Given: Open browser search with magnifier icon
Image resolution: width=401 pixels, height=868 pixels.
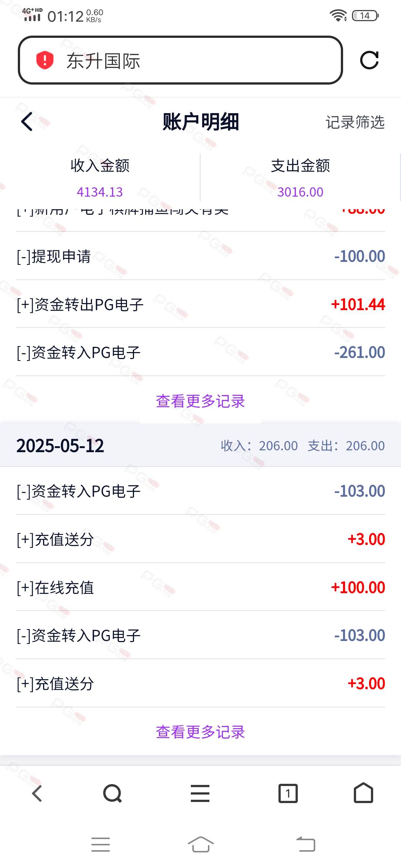Looking at the screenshot, I should pyautogui.click(x=112, y=794).
